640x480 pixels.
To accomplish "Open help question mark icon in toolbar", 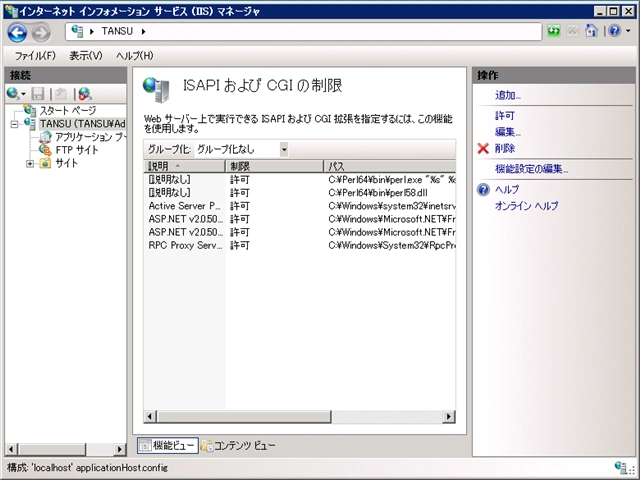I will [615, 31].
